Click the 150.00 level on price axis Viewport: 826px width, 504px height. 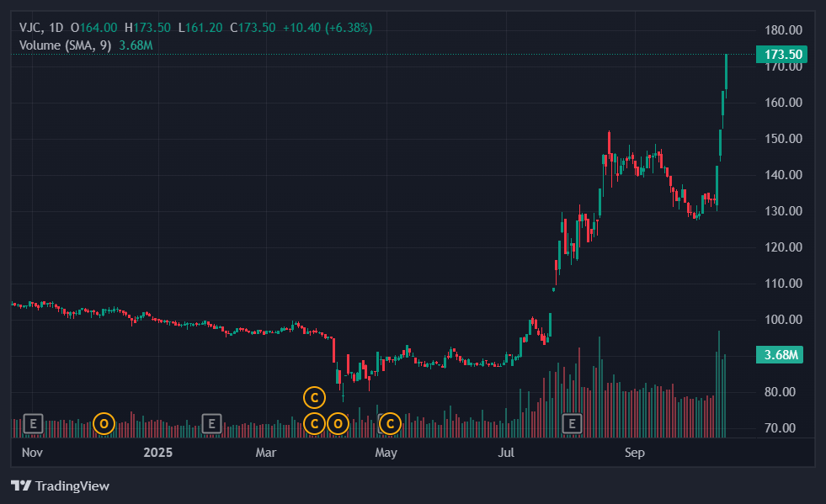pos(782,139)
